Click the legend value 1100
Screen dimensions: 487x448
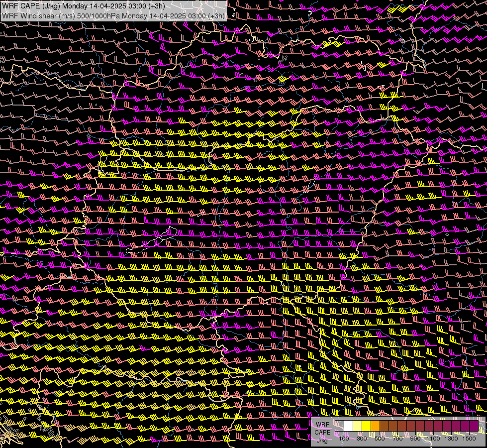433,439
